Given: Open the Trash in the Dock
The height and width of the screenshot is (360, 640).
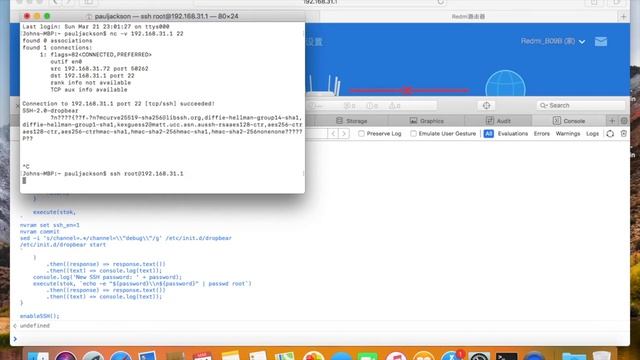Looking at the screenshot, I should [x=602, y=356].
